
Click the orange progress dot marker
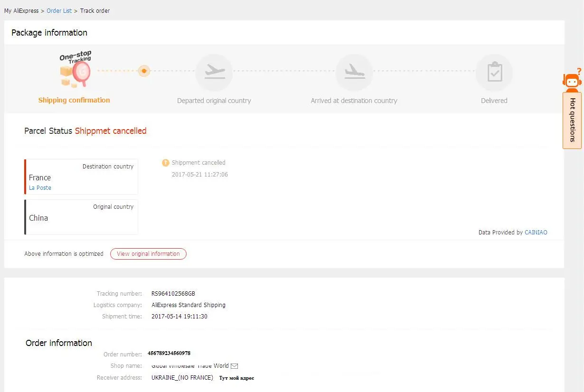point(144,71)
